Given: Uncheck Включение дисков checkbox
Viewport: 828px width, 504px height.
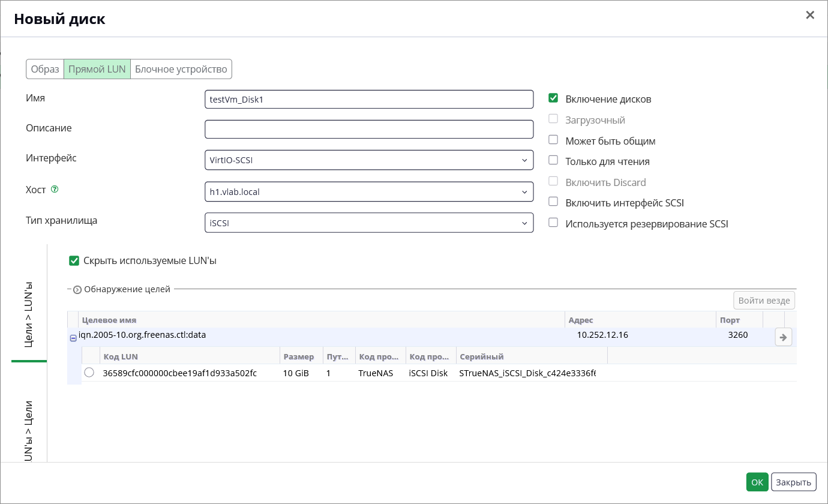Looking at the screenshot, I should point(553,98).
